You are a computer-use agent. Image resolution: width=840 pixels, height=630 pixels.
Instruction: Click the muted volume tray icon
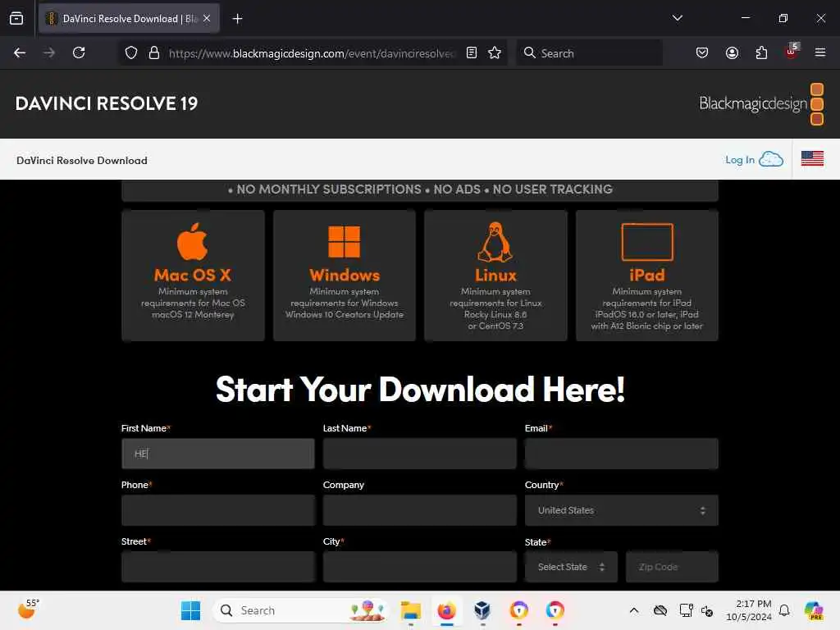pyautogui.click(x=707, y=610)
